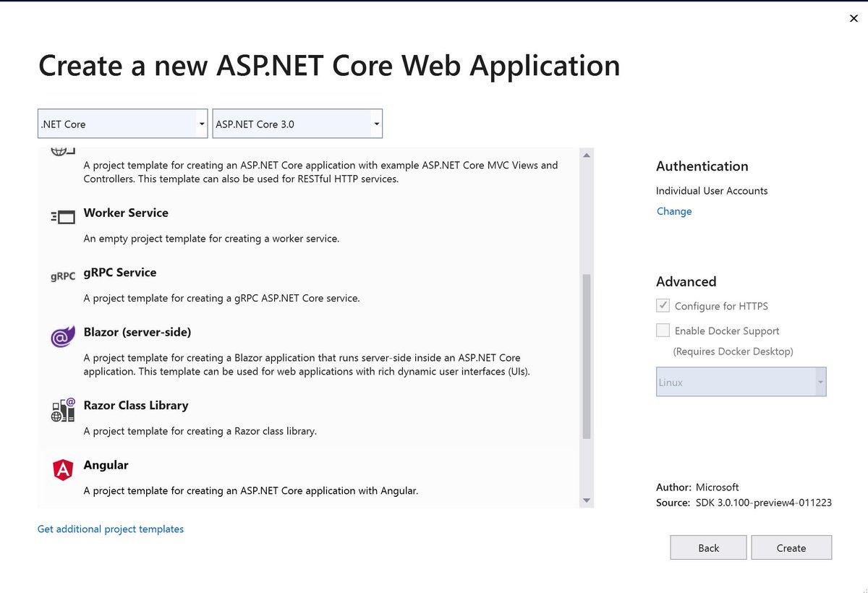
Task: Click the Blazor application description text
Action: click(x=307, y=364)
